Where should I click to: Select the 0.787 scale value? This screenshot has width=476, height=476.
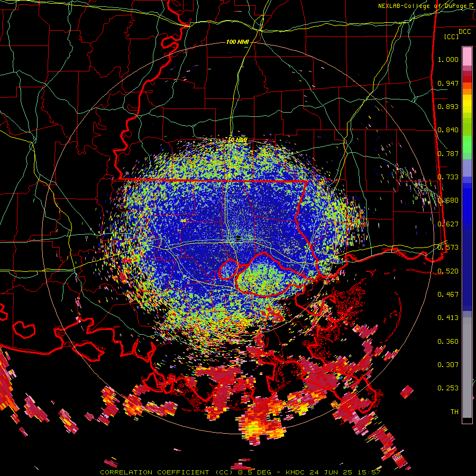click(448, 153)
